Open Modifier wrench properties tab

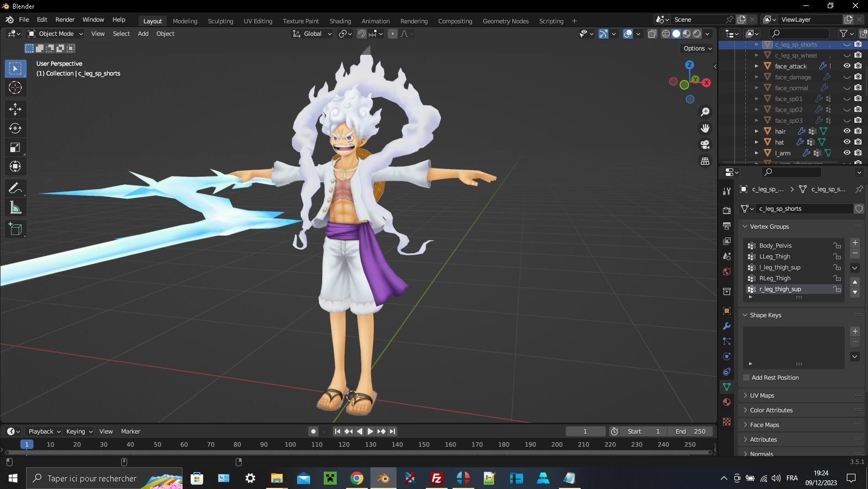click(x=727, y=326)
